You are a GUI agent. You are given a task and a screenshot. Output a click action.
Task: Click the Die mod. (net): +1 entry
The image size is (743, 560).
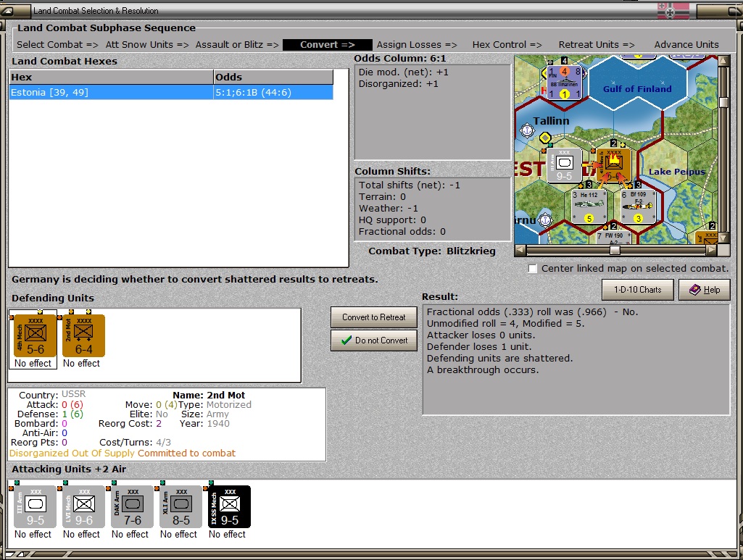click(403, 72)
